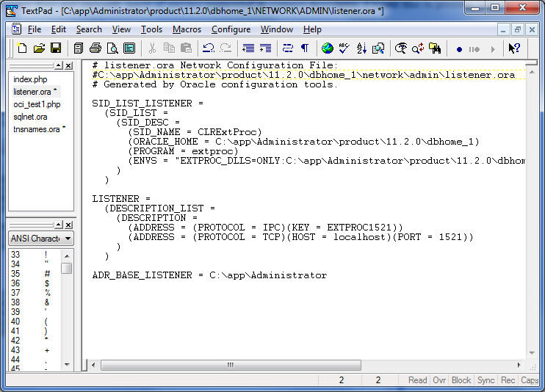
Task: Create a new document with New icon
Action: (22, 48)
